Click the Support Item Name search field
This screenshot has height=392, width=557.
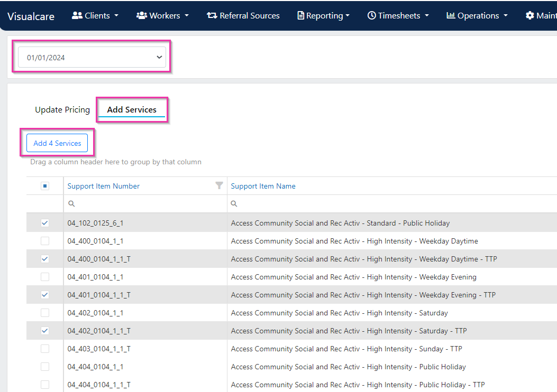(392, 203)
